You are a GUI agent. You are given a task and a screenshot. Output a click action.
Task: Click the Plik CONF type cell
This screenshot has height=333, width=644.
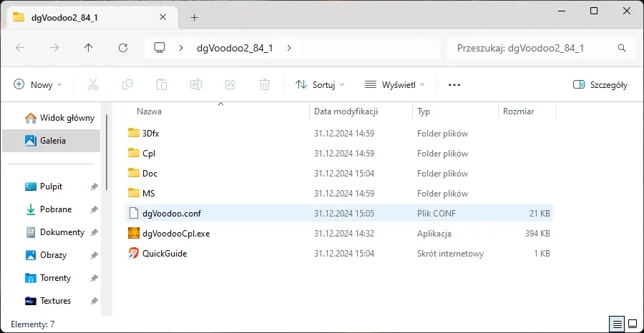(x=436, y=213)
